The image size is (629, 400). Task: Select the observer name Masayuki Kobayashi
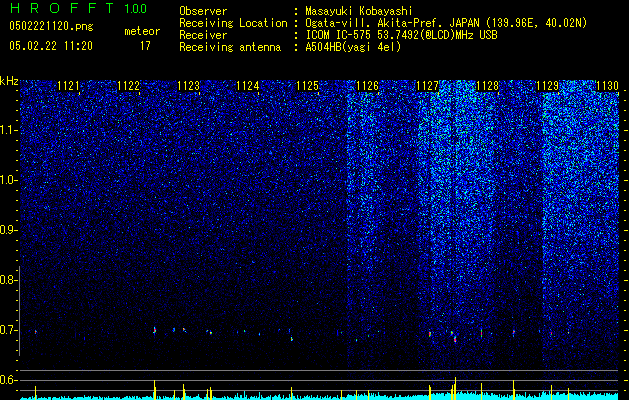pos(359,11)
